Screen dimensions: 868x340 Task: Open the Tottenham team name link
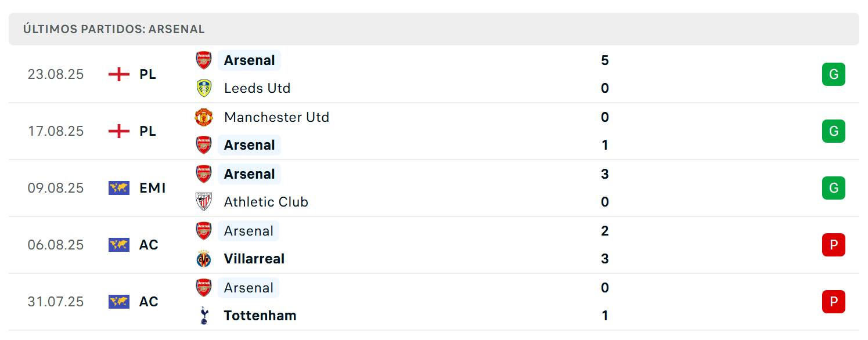pyautogui.click(x=260, y=316)
